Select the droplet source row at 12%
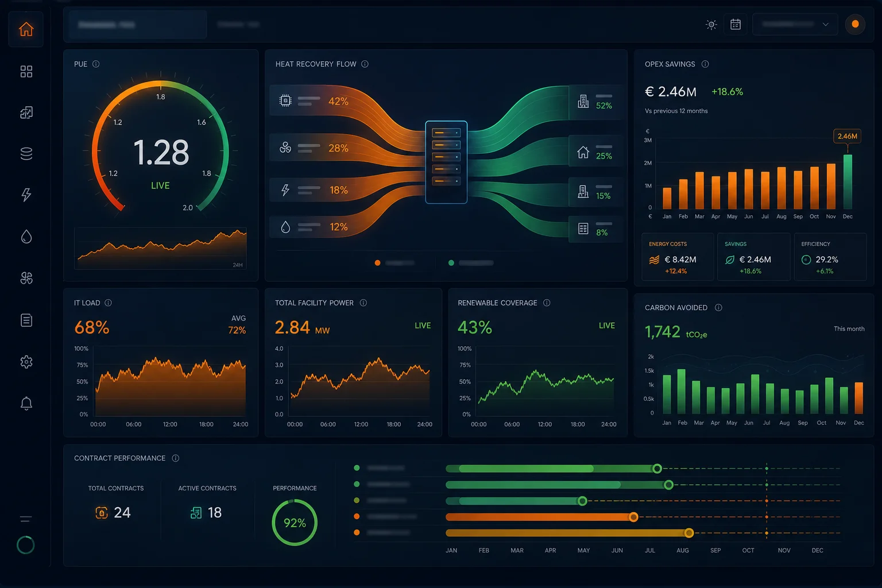The width and height of the screenshot is (882, 588). point(314,227)
